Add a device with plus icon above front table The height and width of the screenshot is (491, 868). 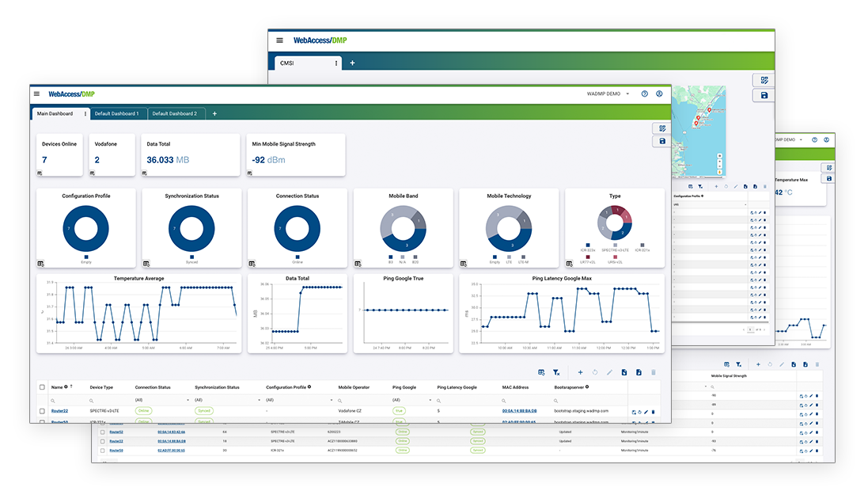tap(580, 372)
